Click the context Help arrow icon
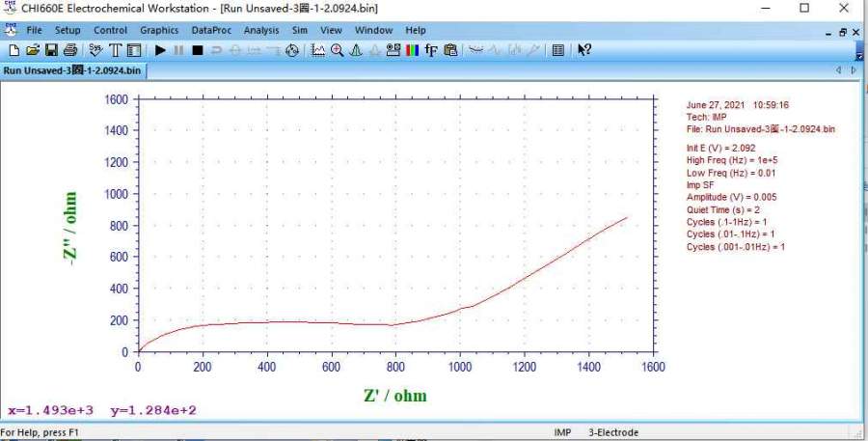Screen dimensions: 868x441 pyautogui.click(x=584, y=50)
